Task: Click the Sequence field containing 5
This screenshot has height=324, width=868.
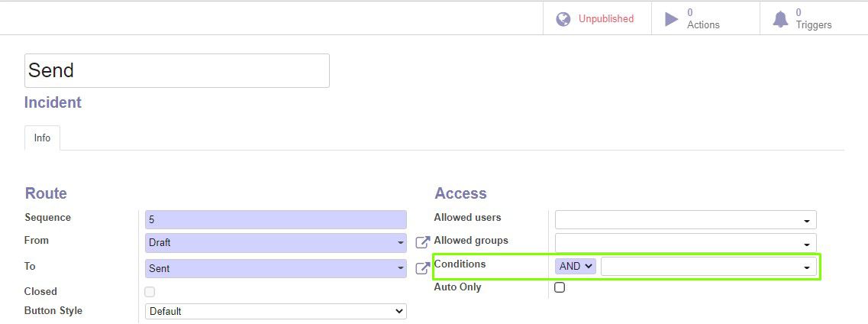Action: tap(276, 220)
